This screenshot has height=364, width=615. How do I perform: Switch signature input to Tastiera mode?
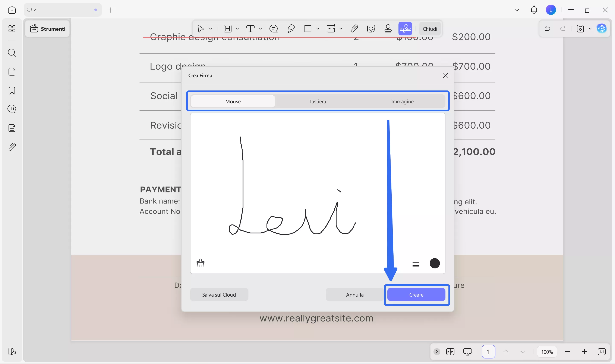pos(317,101)
